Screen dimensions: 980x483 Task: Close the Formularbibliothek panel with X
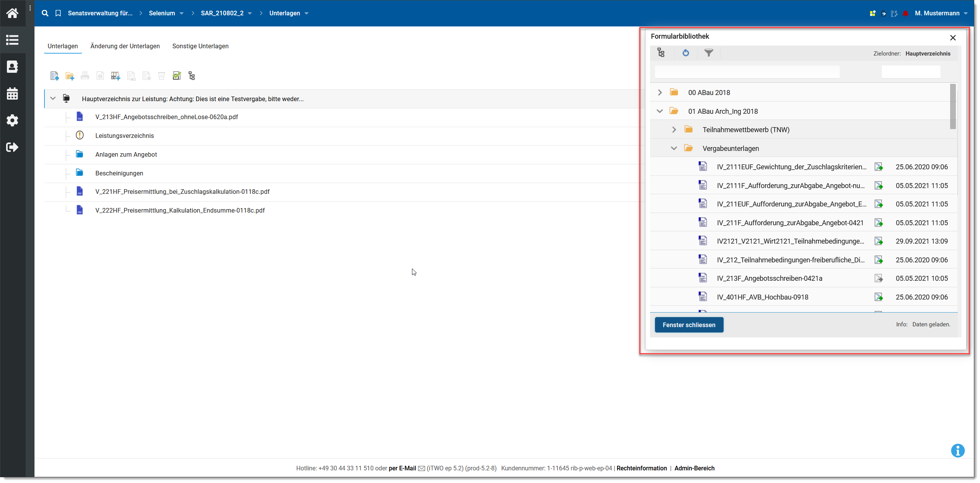953,38
